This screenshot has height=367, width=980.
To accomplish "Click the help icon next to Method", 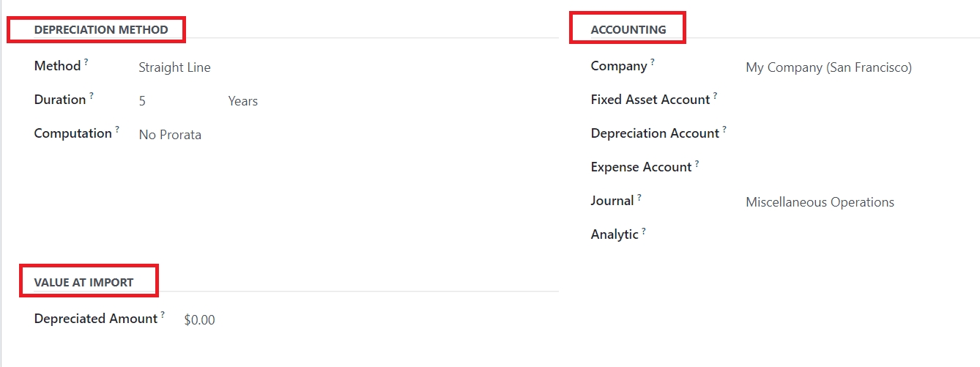I will (86, 63).
